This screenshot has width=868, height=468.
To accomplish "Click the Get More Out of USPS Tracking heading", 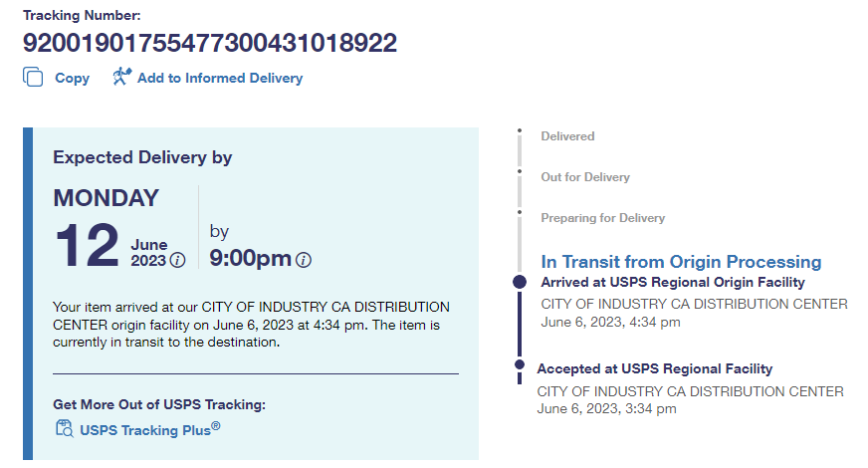I will coord(159,404).
